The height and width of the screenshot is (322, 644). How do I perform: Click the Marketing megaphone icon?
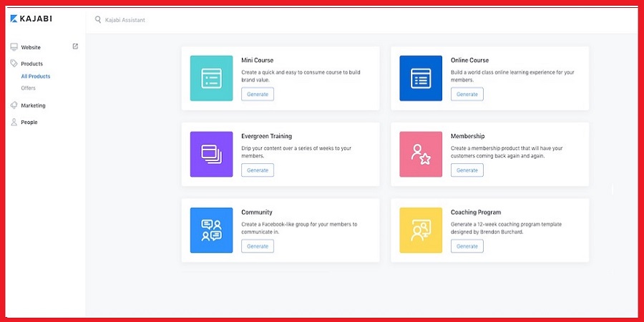pos(14,105)
